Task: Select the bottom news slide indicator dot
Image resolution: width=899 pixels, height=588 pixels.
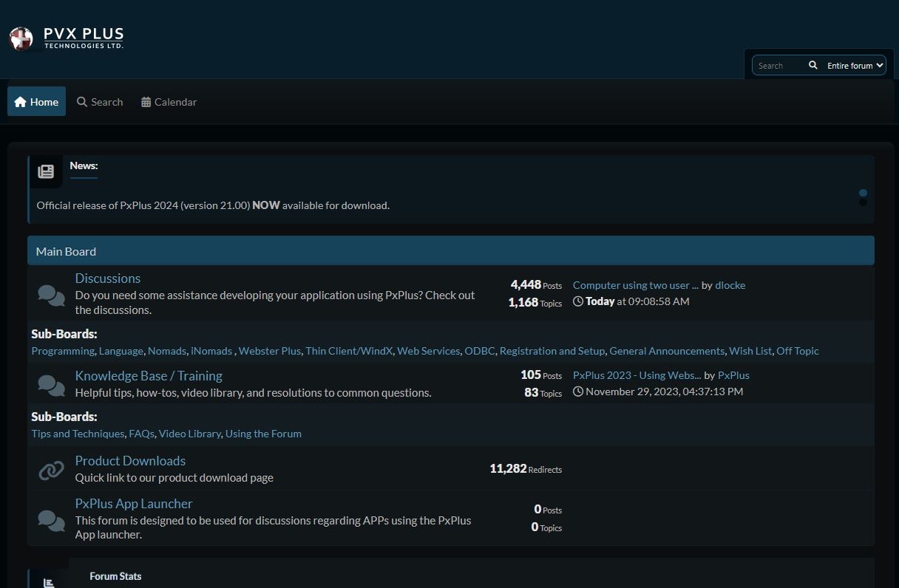Action: click(863, 202)
